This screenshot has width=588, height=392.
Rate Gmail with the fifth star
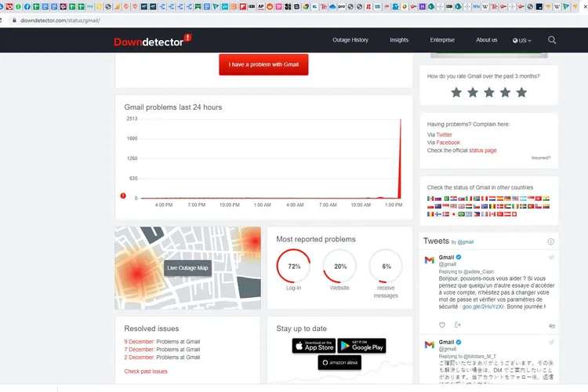point(521,93)
